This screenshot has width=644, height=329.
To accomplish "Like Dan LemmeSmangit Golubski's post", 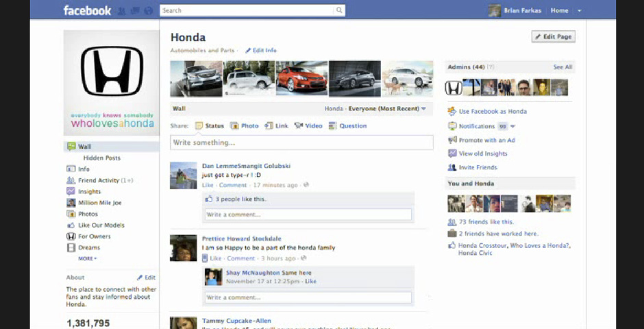I will [x=208, y=185].
